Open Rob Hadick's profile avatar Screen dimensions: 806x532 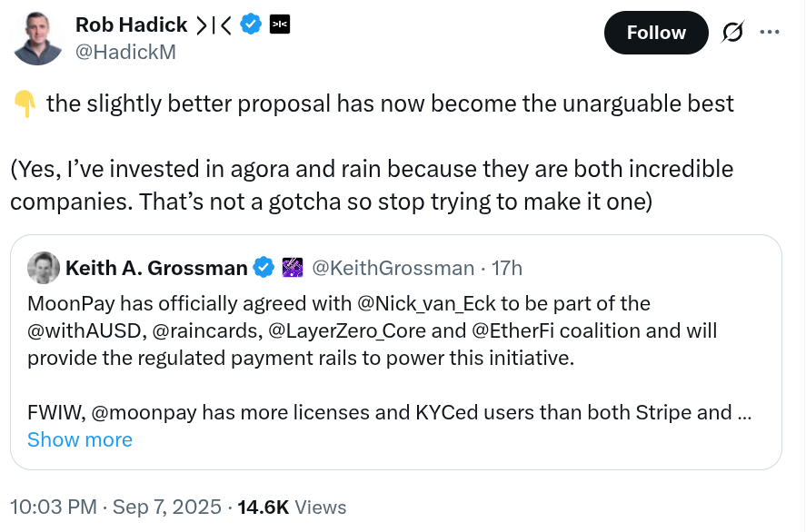click(x=38, y=38)
